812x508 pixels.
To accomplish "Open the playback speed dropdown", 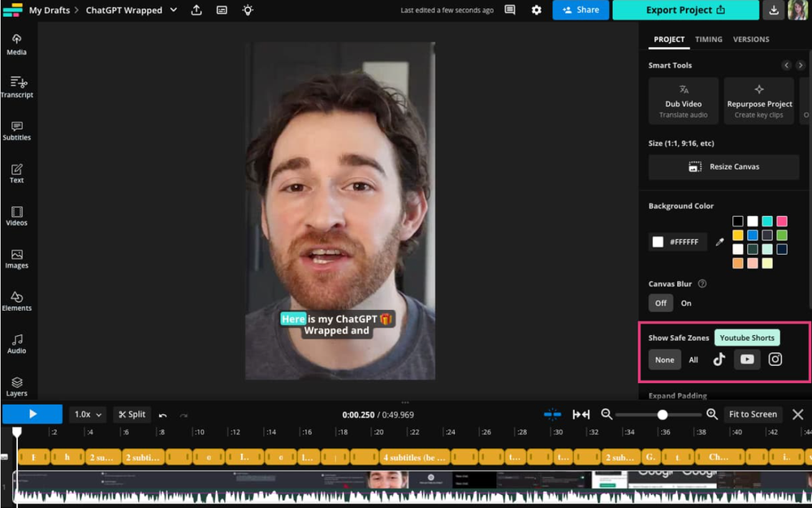I will click(87, 414).
